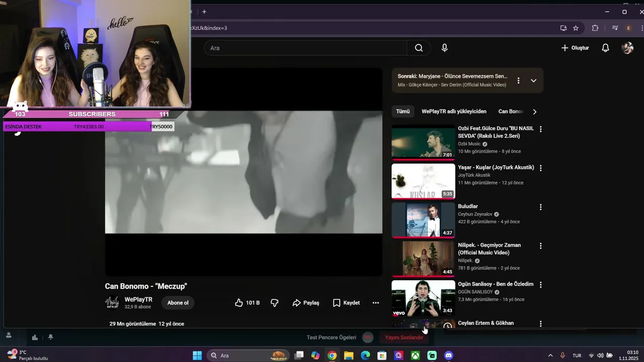
Task: Open options for Yaşar - Kuşlar video
Action: pos(540,168)
